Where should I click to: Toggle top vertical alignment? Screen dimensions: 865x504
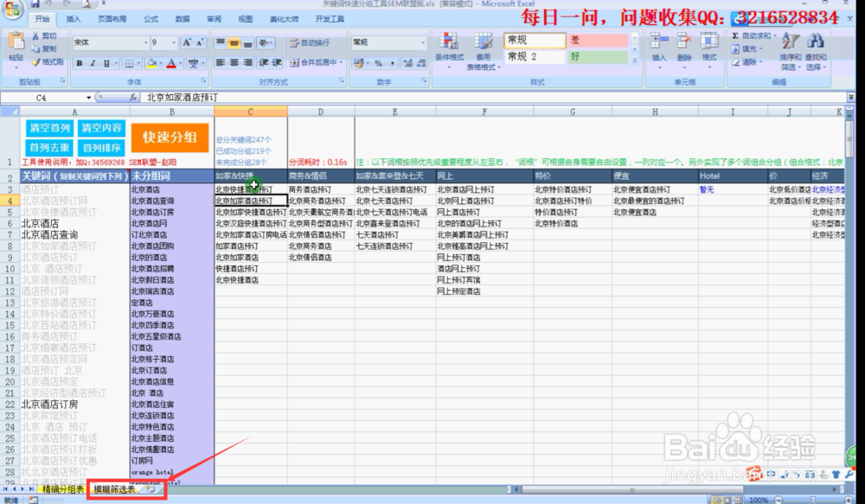[x=220, y=42]
